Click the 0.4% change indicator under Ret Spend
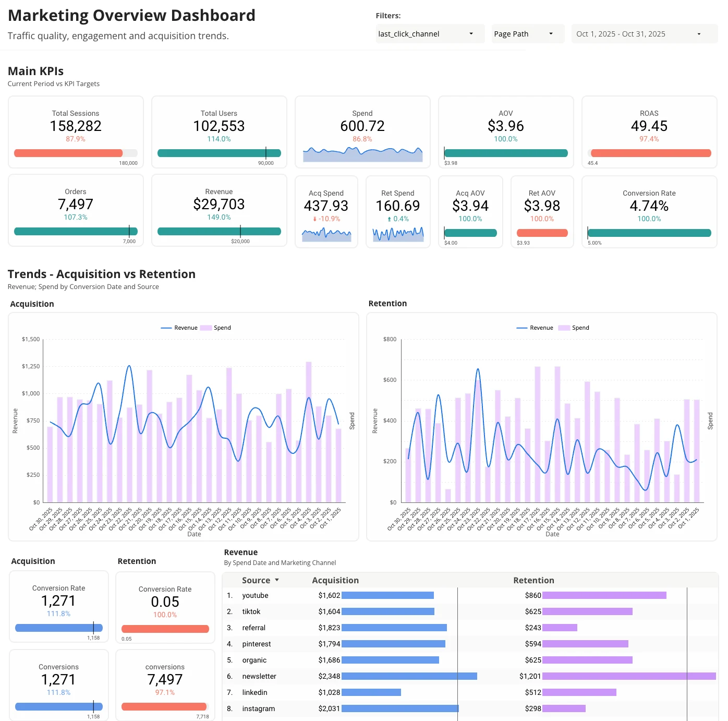Viewport: 728px width, 721px height. (x=398, y=219)
